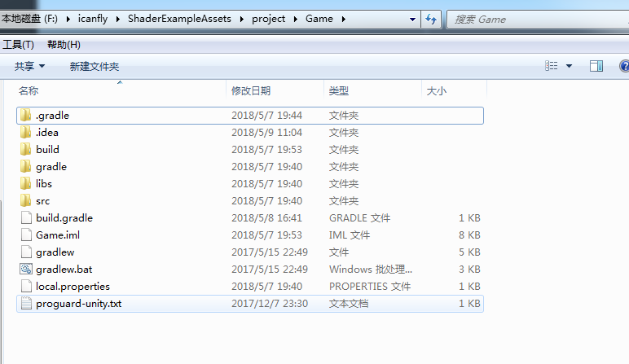Viewport: 629px width, 364px height.
Task: Click the size 3 KB
Action: click(469, 269)
